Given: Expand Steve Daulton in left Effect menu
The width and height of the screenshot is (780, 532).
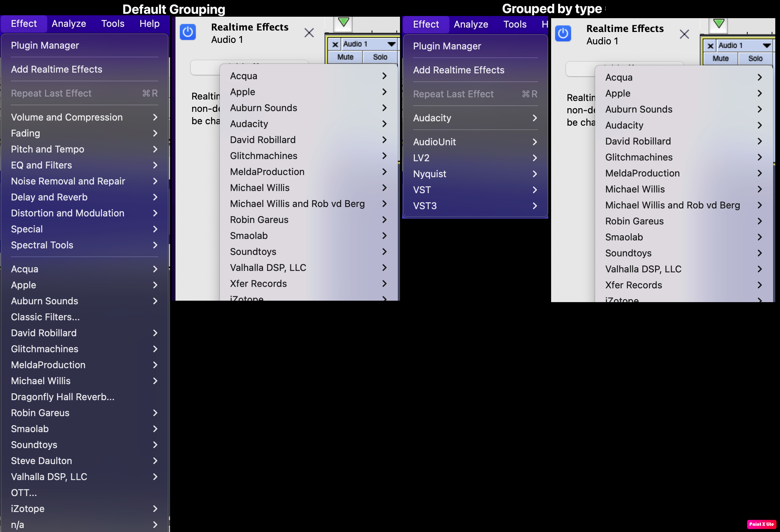Looking at the screenshot, I should click(x=84, y=461).
